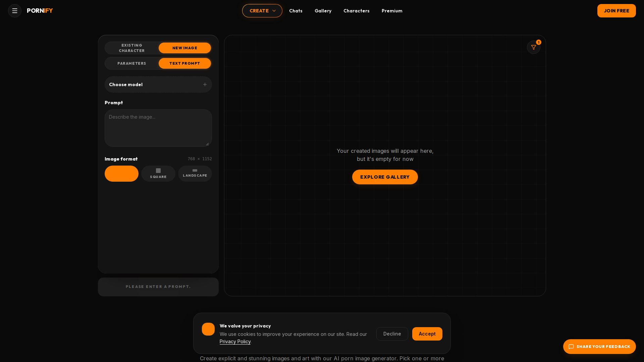The image size is (644, 362).
Task: Click the plus icon beside Choose model
Action: pos(205,84)
